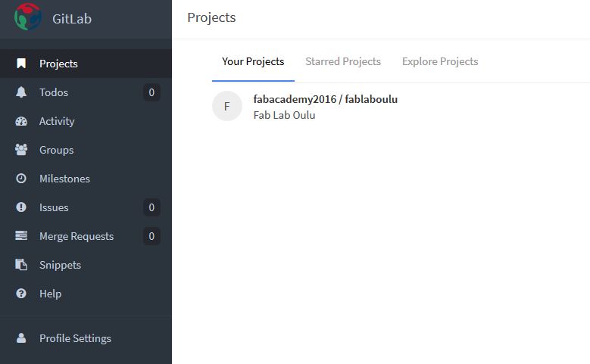Click the Todos bell icon
Screen dimensions: 590x364
(21, 92)
